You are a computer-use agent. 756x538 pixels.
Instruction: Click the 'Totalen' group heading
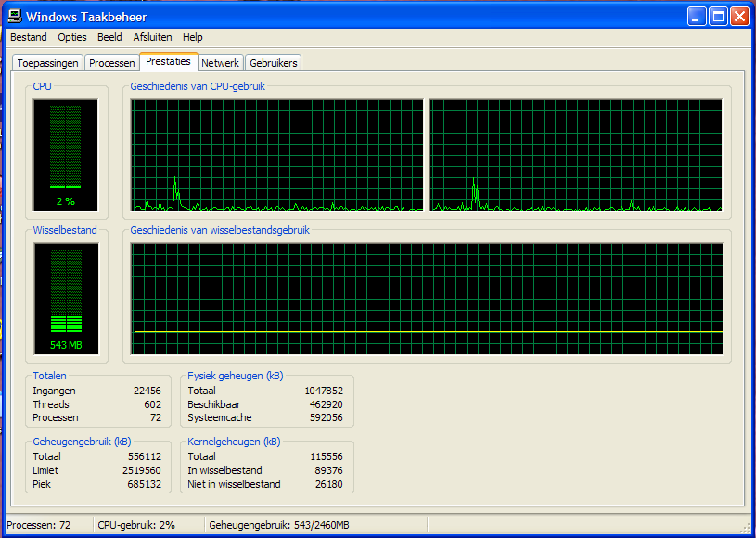tap(50, 376)
